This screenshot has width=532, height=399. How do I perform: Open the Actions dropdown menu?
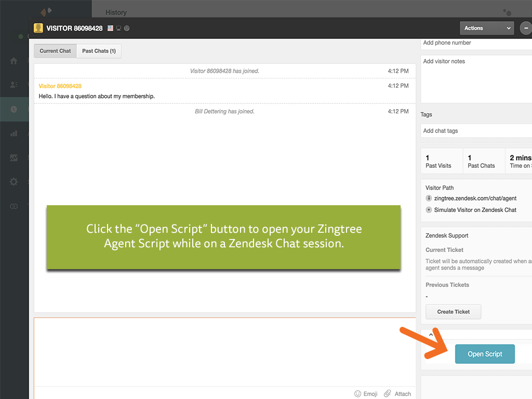pyautogui.click(x=486, y=28)
